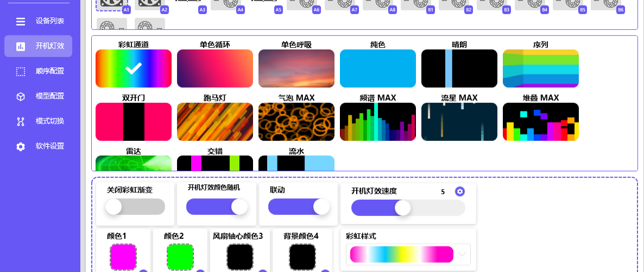Click the 模式切换 branch icon
This screenshot has height=272, width=644.
[x=21, y=121]
